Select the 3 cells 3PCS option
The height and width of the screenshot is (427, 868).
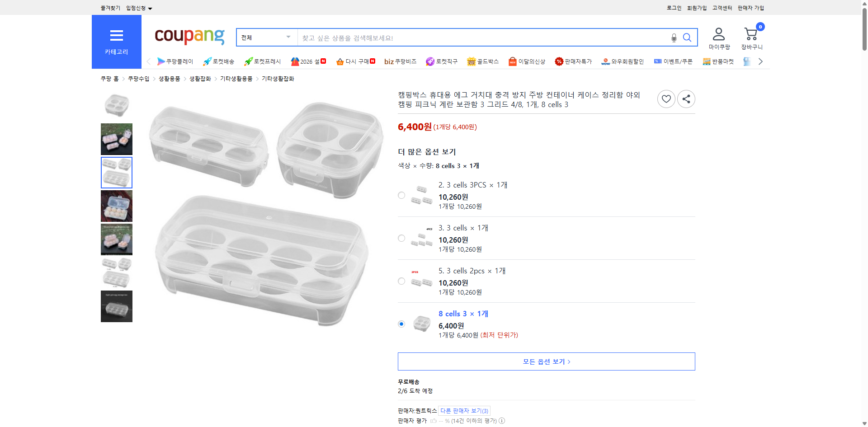pyautogui.click(x=401, y=195)
